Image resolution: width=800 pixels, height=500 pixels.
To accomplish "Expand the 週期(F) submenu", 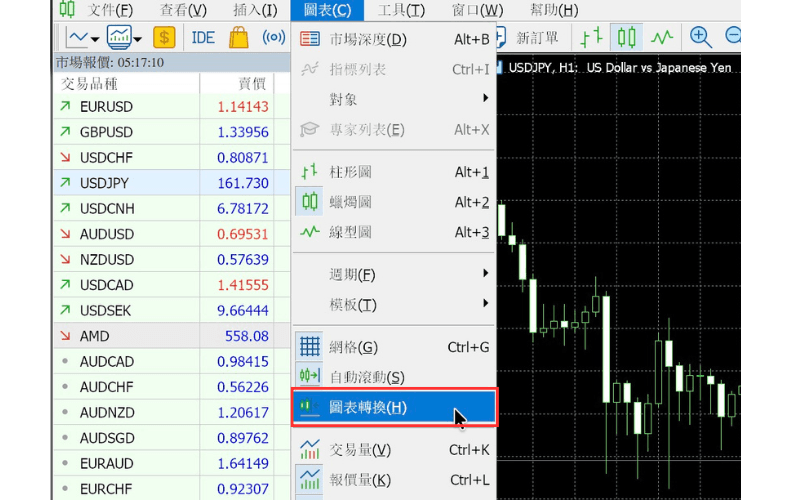I will [x=394, y=274].
